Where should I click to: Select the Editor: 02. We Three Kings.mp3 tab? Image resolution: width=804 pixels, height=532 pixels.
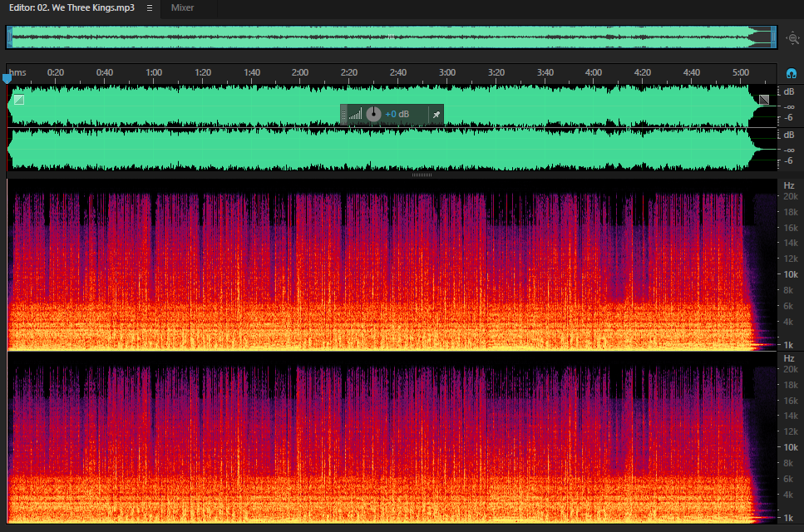point(72,7)
